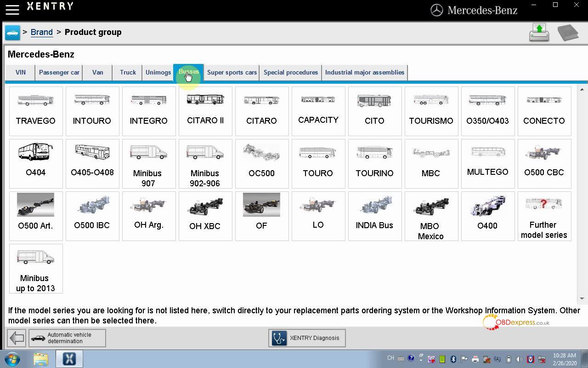Open the TOURISMO model series

[x=431, y=111]
